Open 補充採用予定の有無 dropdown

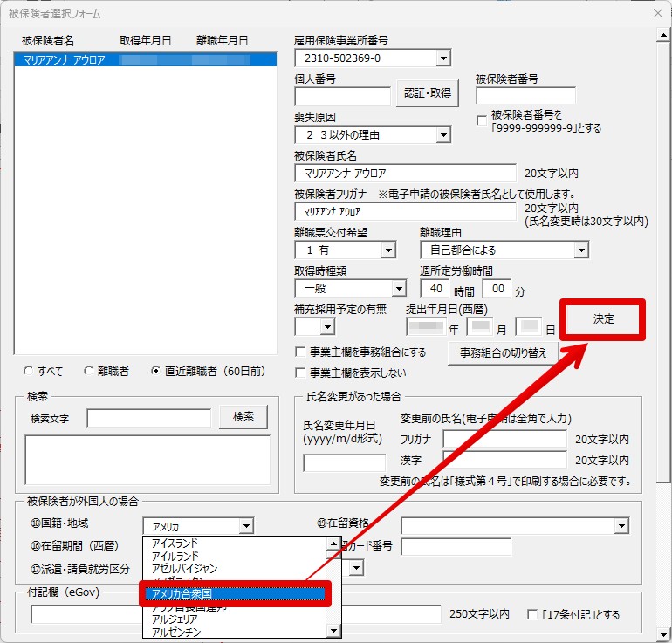click(327, 327)
